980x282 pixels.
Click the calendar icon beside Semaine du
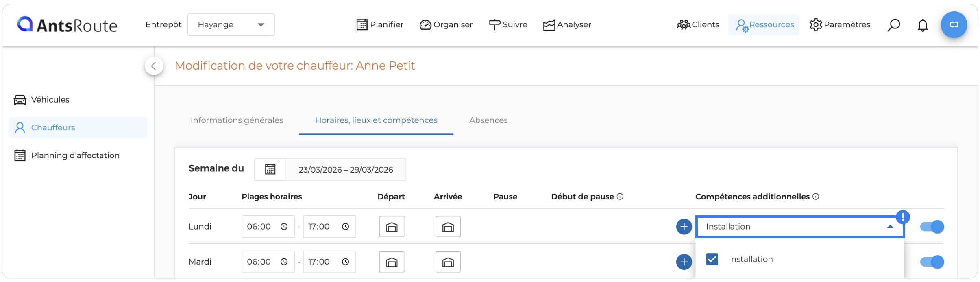click(270, 169)
